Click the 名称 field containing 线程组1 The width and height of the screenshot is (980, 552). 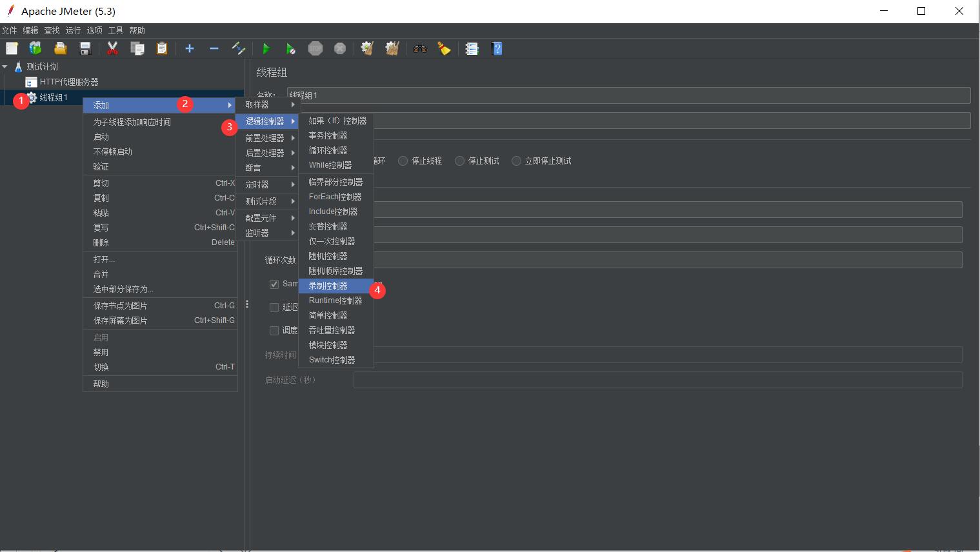pos(629,95)
